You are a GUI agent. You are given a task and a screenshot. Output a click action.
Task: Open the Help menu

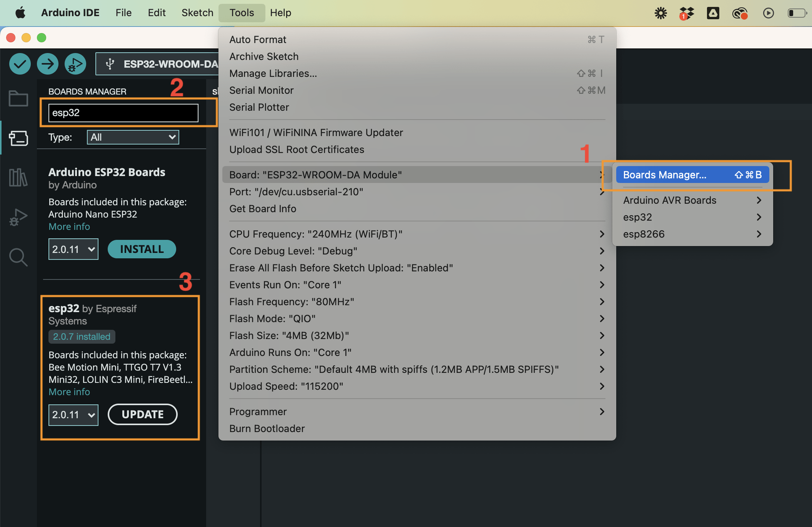[x=280, y=13]
